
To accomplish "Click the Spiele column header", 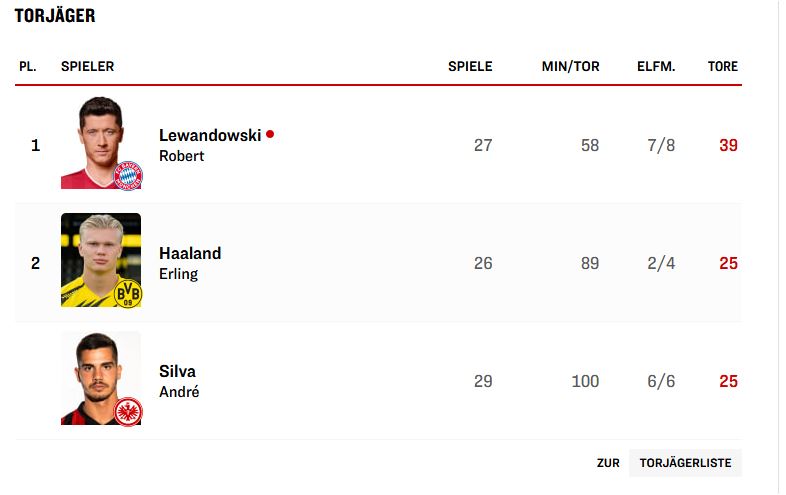I will click(x=470, y=67).
